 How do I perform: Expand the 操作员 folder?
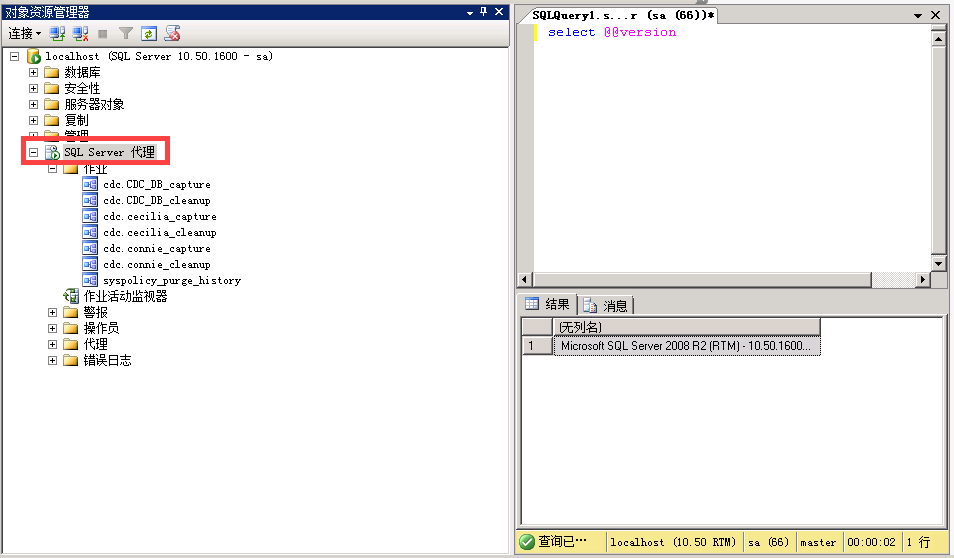tap(52, 328)
